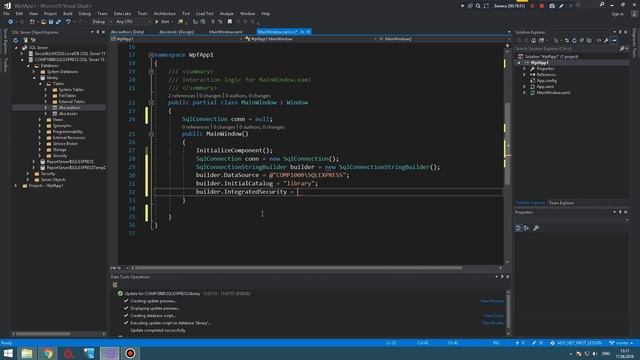Click the View Preview link
The width and height of the screenshot is (640, 360).
[x=491, y=301]
